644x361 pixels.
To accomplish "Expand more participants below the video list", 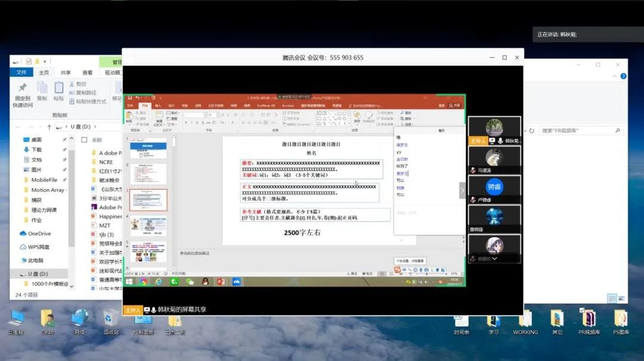I will coord(494,259).
